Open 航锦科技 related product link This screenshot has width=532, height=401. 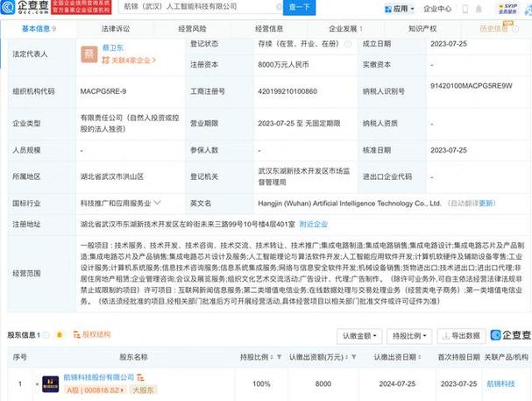500,383
